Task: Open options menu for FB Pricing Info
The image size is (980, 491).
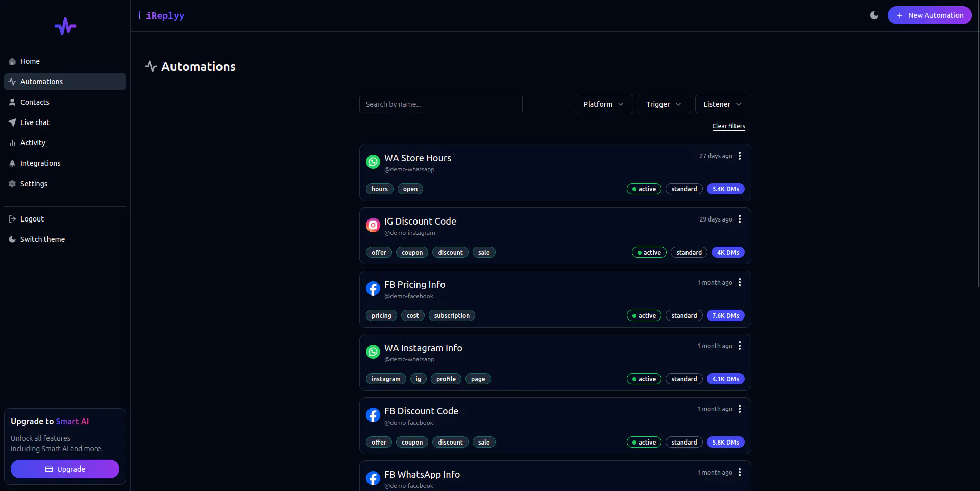Action: (x=740, y=282)
